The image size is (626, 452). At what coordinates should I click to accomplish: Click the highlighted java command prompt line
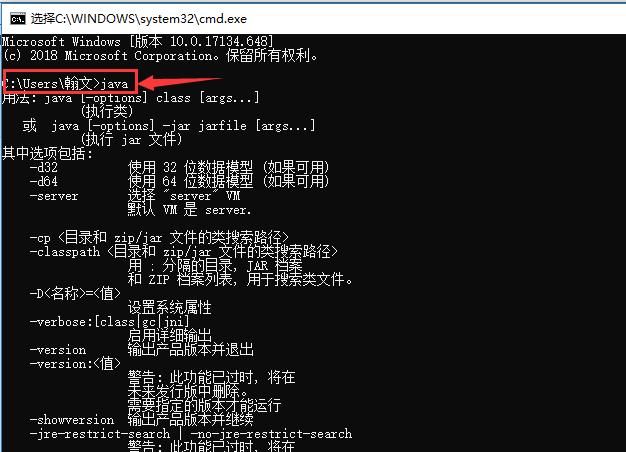tap(70, 81)
